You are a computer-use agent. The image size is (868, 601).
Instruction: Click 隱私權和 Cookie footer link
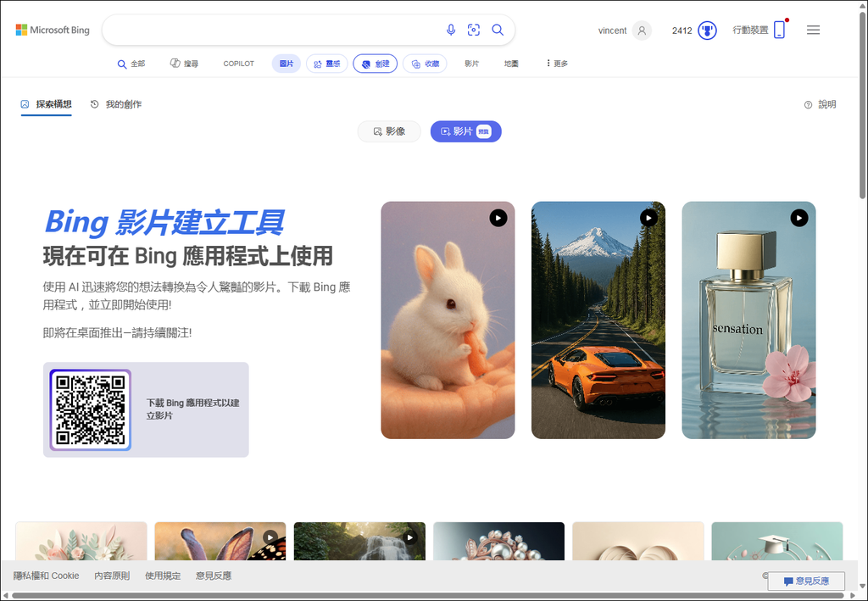[47, 576]
